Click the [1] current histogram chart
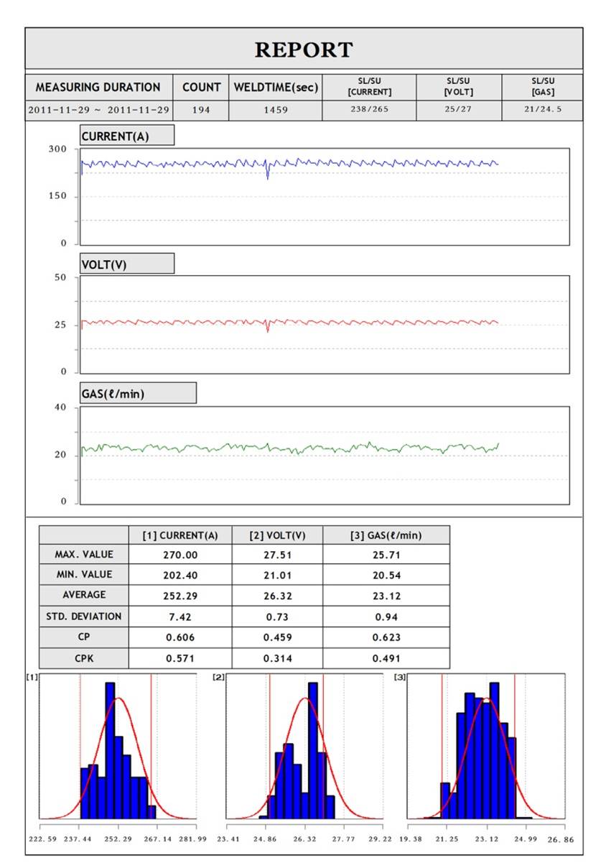This screenshot has height=868, width=606. point(118,747)
